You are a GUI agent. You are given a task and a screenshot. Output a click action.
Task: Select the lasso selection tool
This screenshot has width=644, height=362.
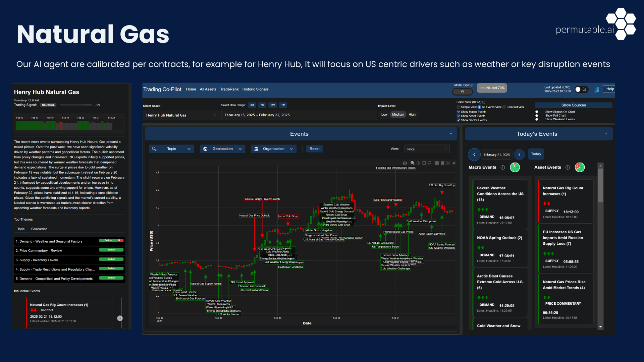pyautogui.click(x=429, y=163)
